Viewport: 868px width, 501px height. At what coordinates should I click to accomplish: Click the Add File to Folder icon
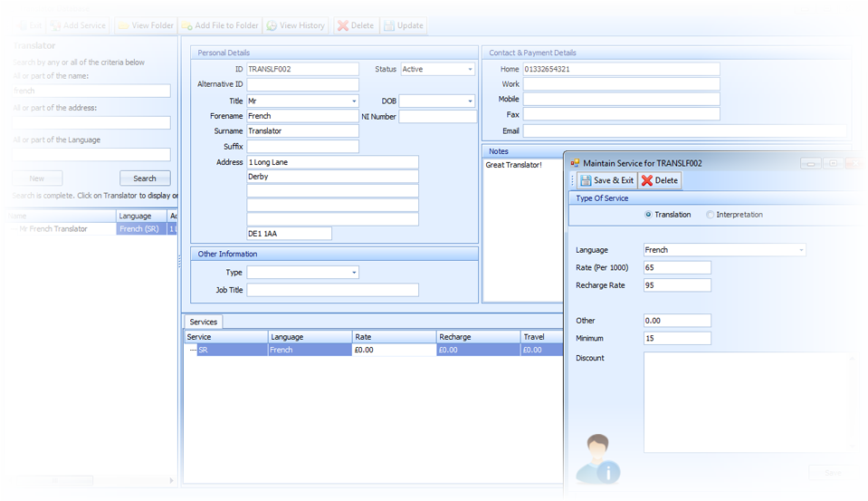[x=186, y=25]
